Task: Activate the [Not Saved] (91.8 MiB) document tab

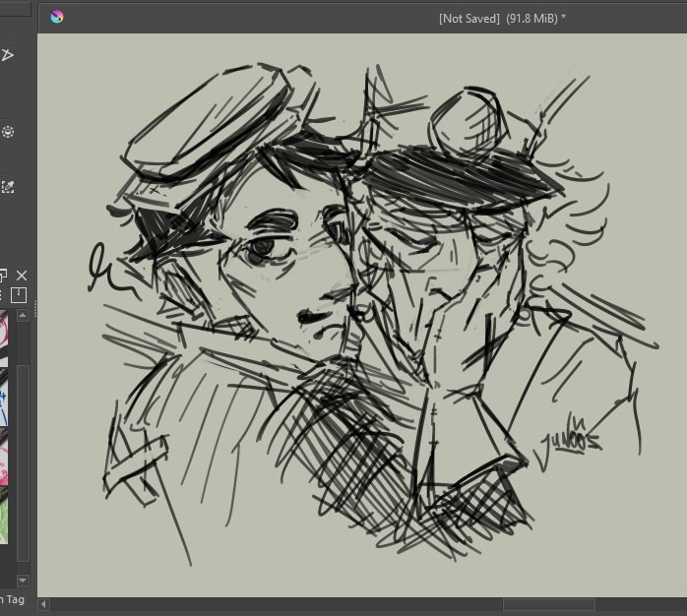Action: point(502,19)
